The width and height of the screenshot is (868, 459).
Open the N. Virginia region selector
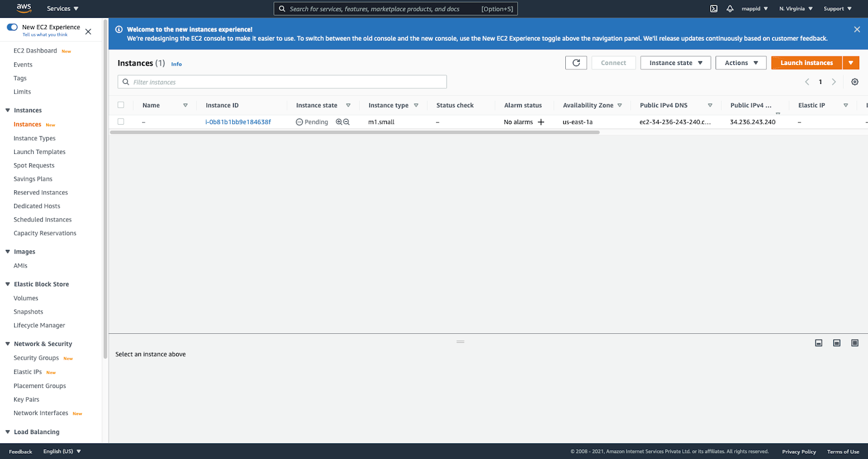coord(796,9)
